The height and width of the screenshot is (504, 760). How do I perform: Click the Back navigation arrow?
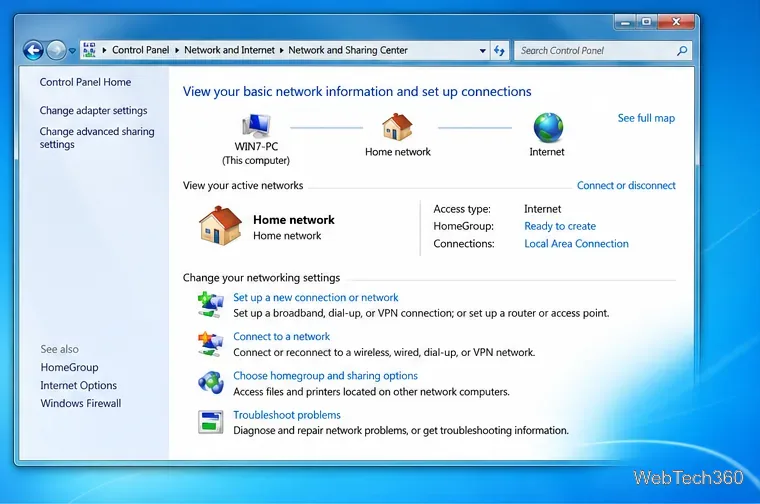[x=33, y=50]
